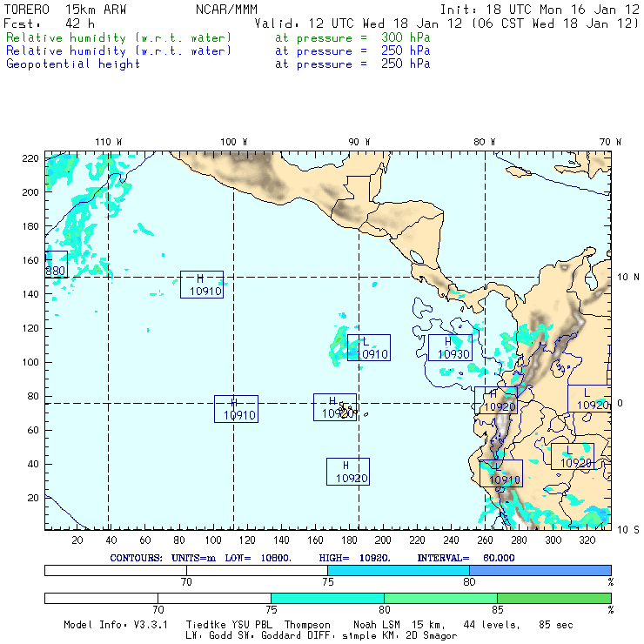The height and width of the screenshot is (644, 644).
Task: Click the 'H 10920' box over the Galapagos islands
Action: click(x=335, y=407)
